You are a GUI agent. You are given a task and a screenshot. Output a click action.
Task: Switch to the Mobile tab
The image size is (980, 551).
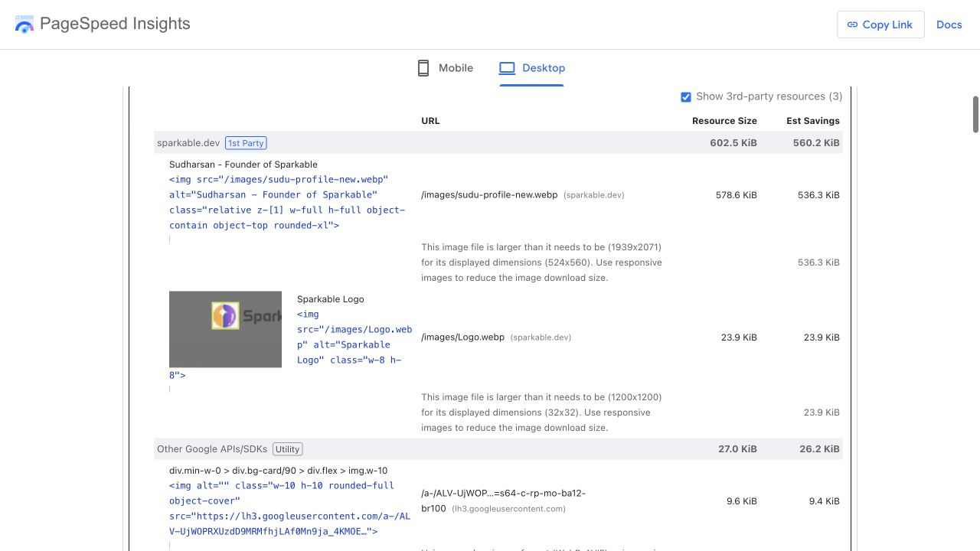tap(445, 68)
